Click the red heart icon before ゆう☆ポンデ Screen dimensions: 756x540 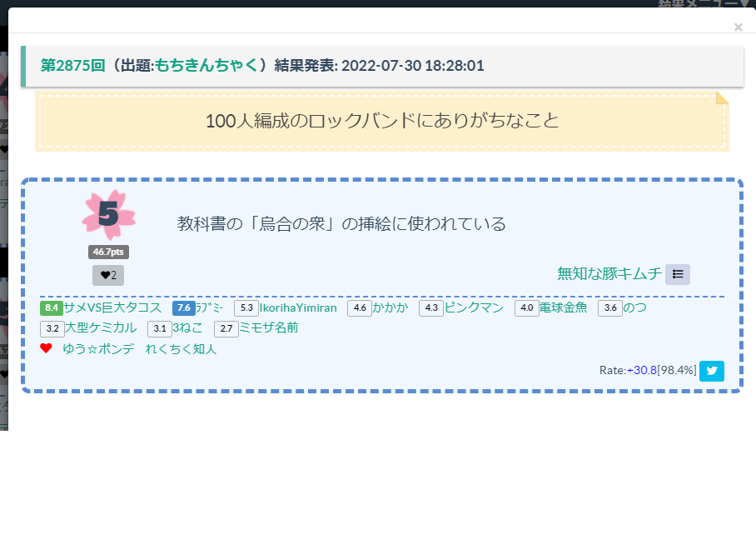pyautogui.click(x=46, y=348)
